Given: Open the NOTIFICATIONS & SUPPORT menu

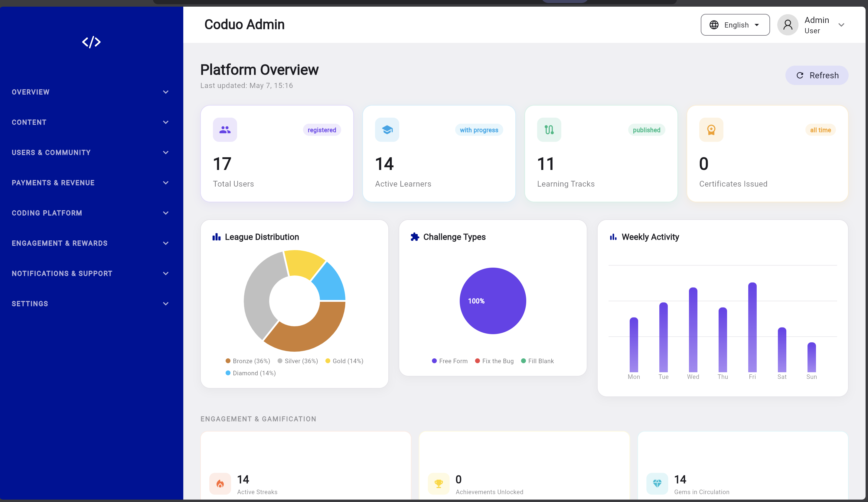Looking at the screenshot, I should tap(91, 273).
